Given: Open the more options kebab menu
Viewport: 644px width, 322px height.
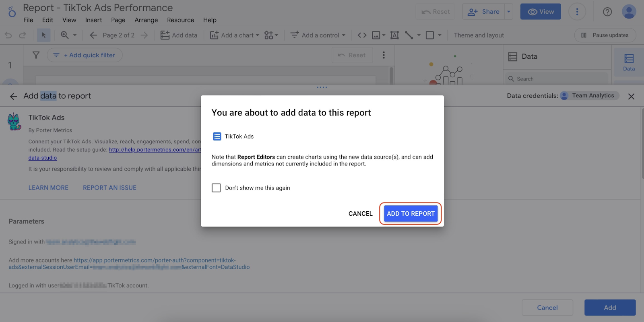Looking at the screenshot, I should (577, 12).
